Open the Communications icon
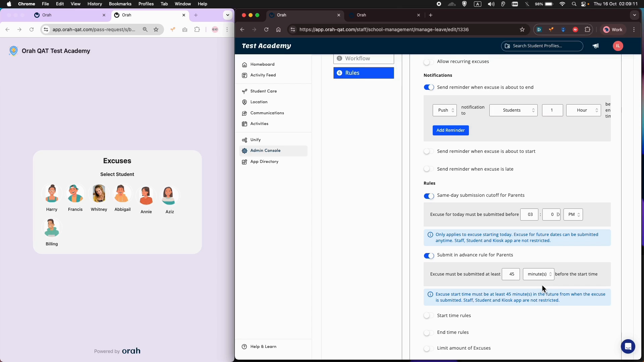 click(x=245, y=113)
